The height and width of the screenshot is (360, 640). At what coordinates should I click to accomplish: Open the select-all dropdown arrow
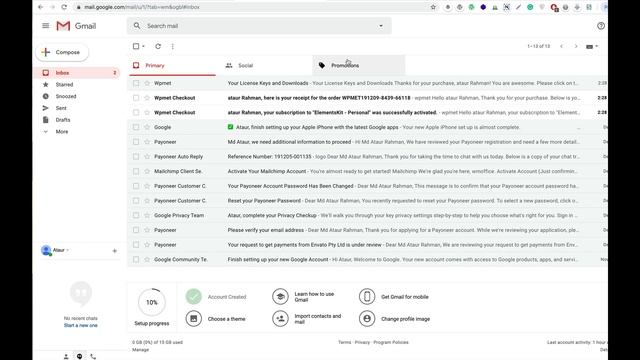[143, 47]
